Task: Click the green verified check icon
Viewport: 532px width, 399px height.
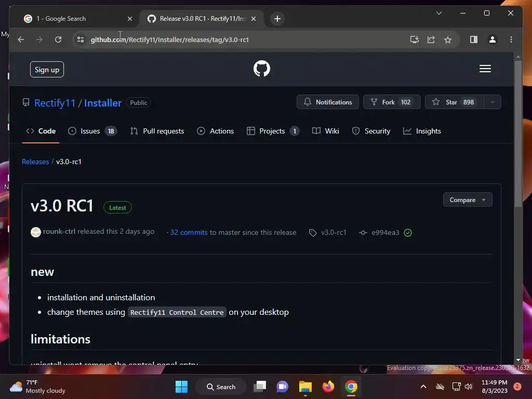Action: click(408, 232)
